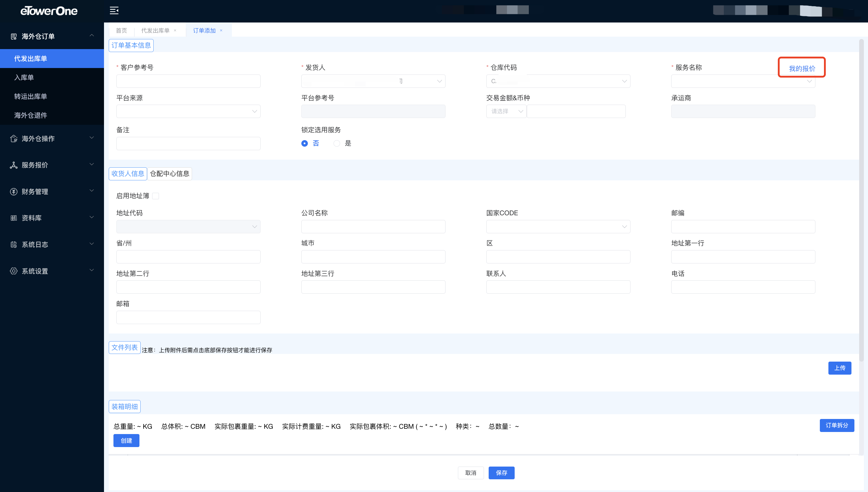Click the 系统日志 icon in sidebar

pos(14,245)
